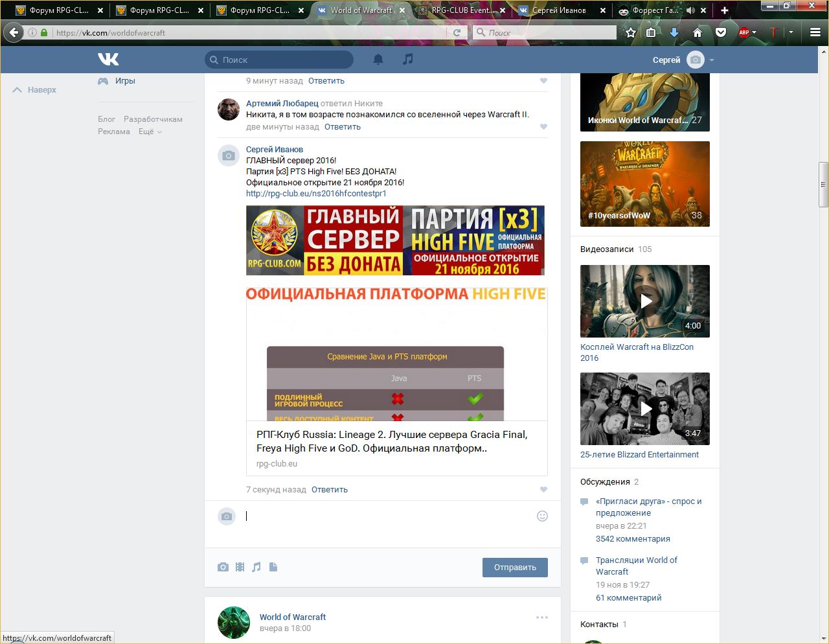Open the post options three-dots menu
This screenshot has height=644, width=829.
coord(542,617)
